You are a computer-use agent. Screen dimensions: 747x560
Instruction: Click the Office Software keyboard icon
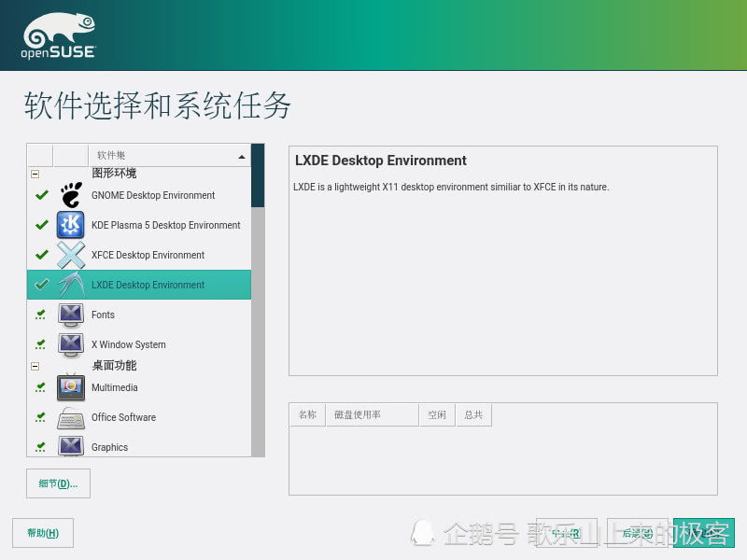pos(71,417)
